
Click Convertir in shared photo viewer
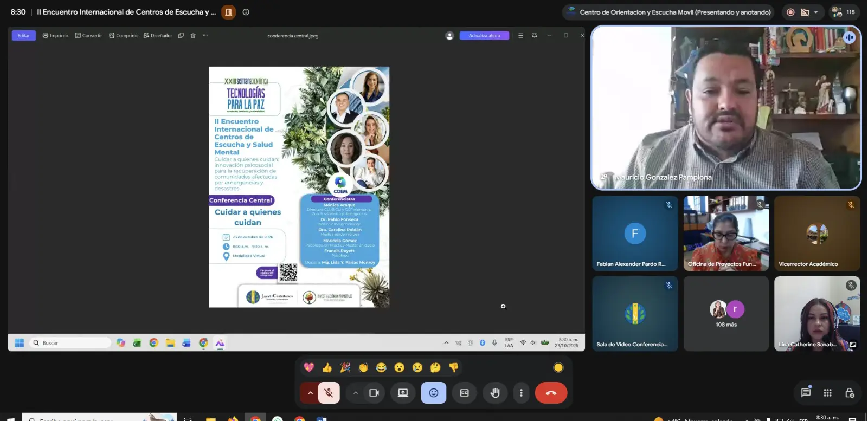tap(88, 35)
